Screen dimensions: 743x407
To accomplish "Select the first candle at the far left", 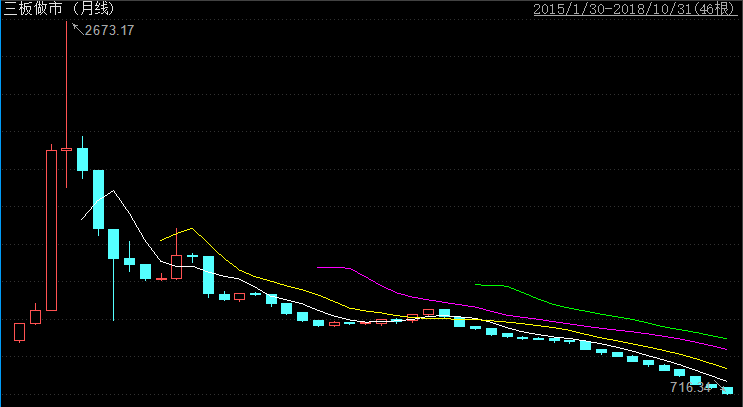I will coord(19,332).
